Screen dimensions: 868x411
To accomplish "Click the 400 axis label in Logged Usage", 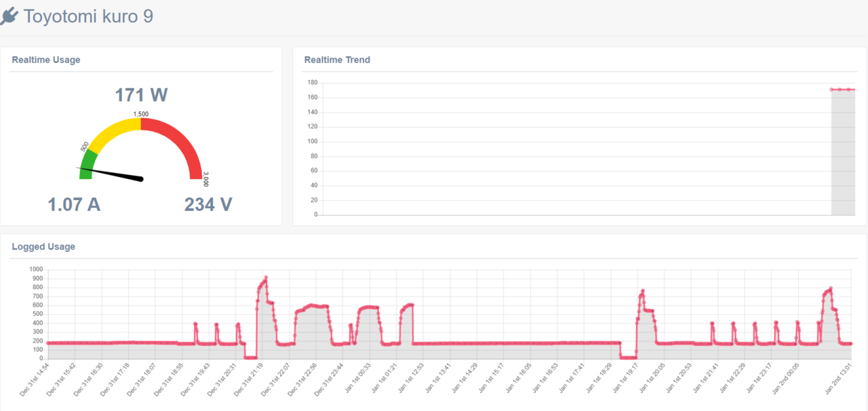I will (38, 323).
